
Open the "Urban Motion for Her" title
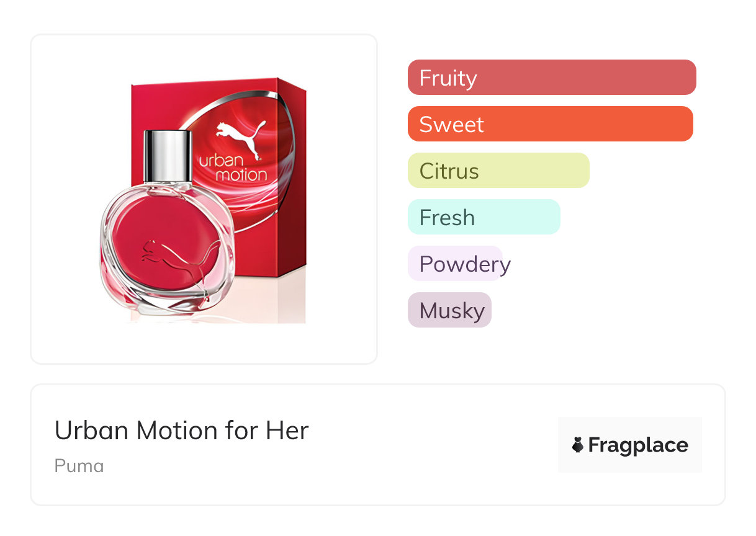click(181, 431)
